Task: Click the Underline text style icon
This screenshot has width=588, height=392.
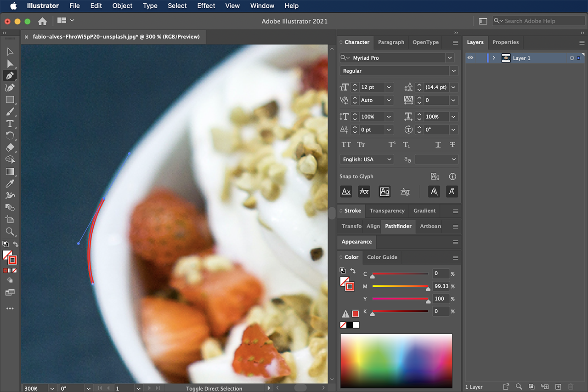Action: coord(438,145)
